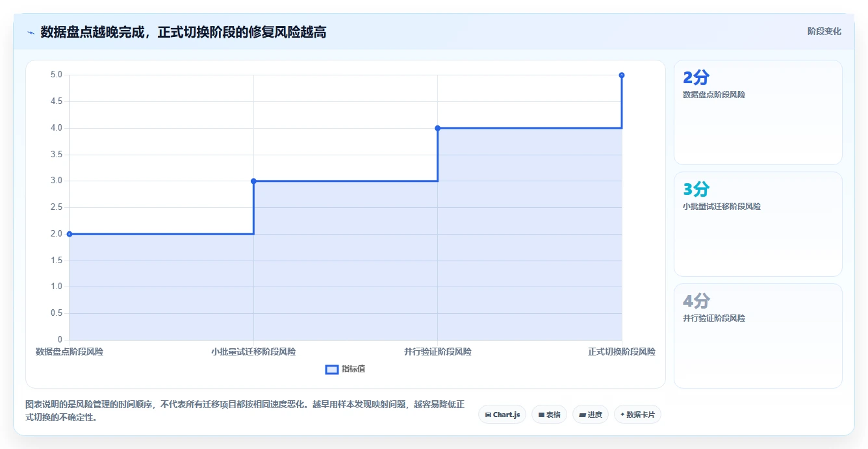Click the 表格 chip
Screen dimensions: 868x449
(549, 415)
